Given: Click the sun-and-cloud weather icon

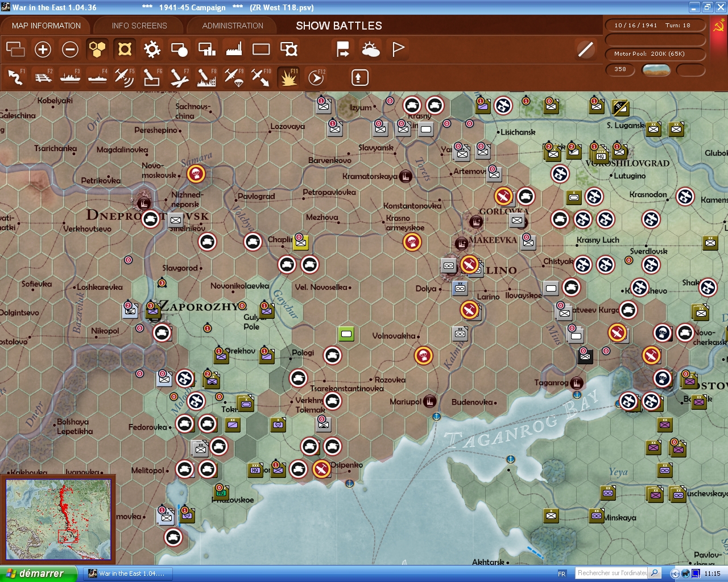Looking at the screenshot, I should click(370, 49).
